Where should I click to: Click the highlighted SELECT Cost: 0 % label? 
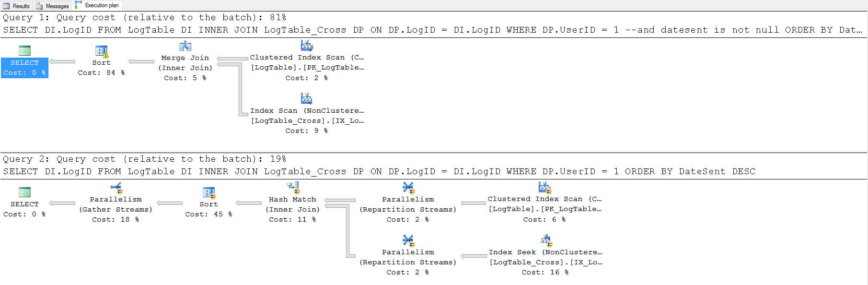[24, 68]
